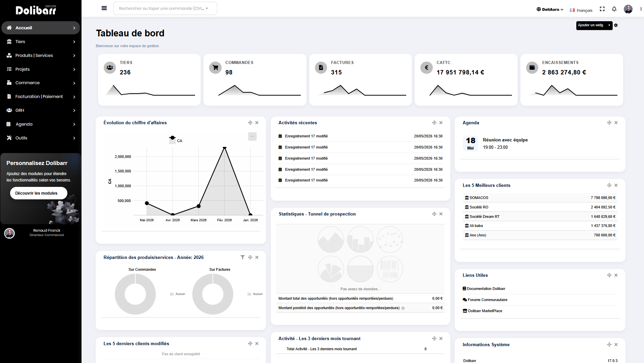Click info icon beside Montant pondéré
The image size is (644, 363).
pos(403,308)
